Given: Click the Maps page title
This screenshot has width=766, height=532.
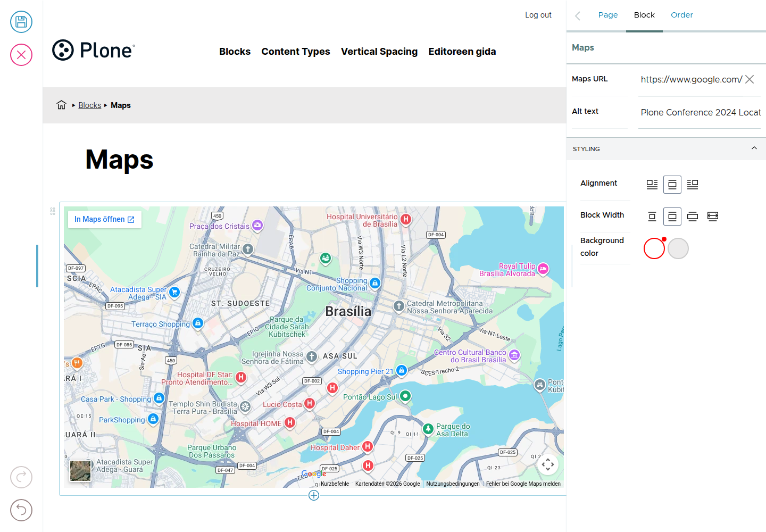Looking at the screenshot, I should (x=119, y=160).
